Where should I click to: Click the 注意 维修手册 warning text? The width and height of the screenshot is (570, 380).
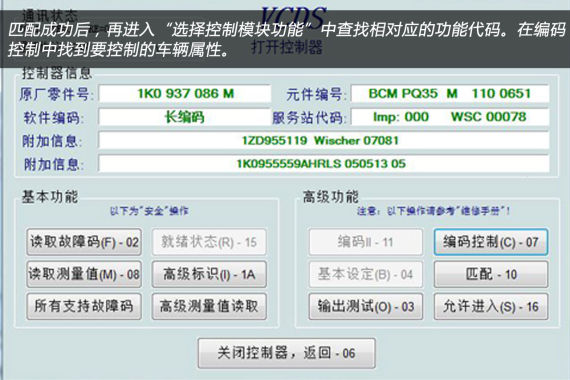433,211
